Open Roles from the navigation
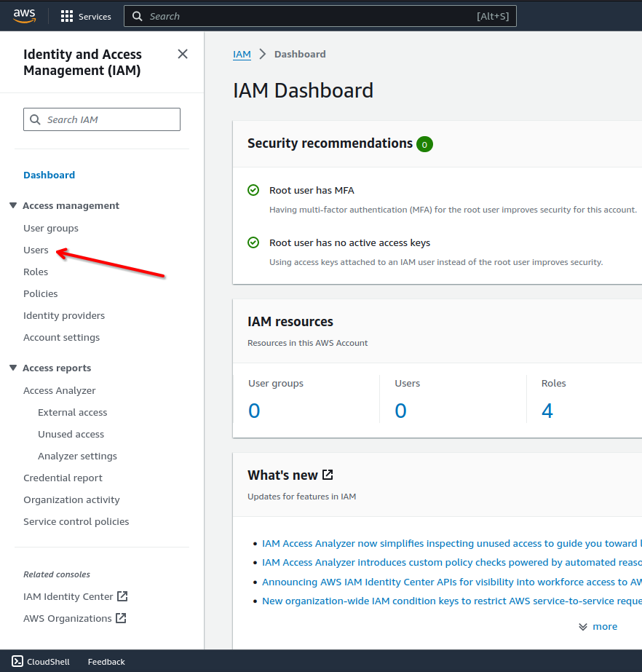This screenshot has width=642, height=672. point(36,272)
